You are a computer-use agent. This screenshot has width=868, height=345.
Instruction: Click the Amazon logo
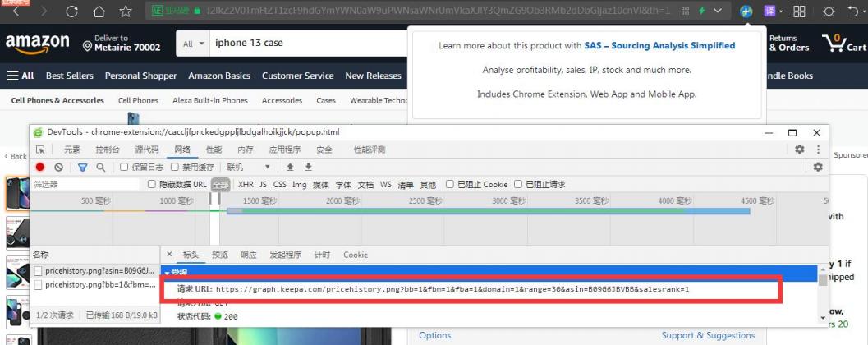(x=37, y=44)
